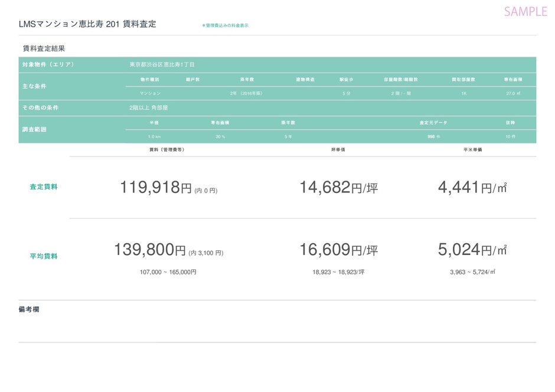The width and height of the screenshot is (555, 392).
Task: Click the 間取部屋数 value 1K
Action: point(463,93)
